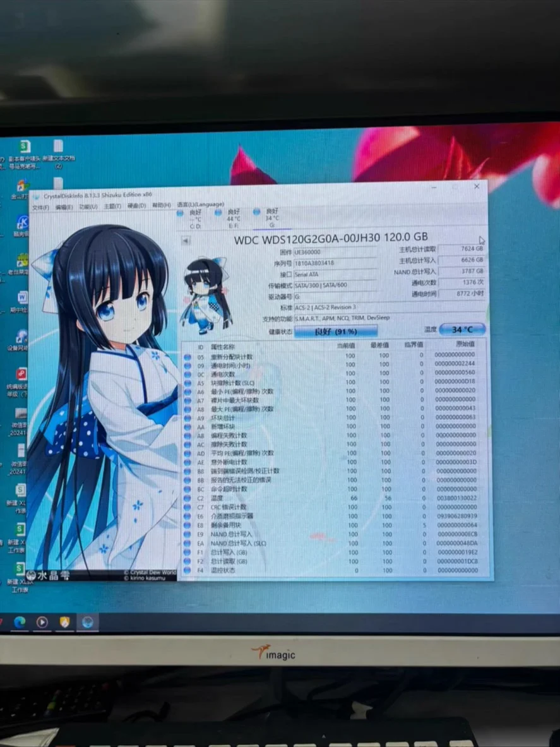Click status orb for row AE 意外断电计数
Image resolution: width=560 pixels, height=747 pixels.
187,462
